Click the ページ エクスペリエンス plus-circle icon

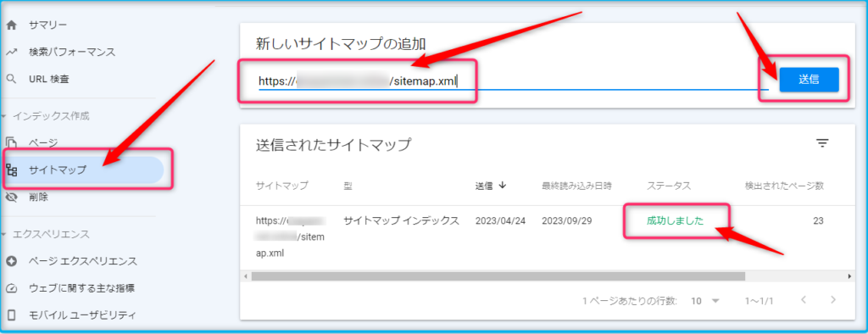click(11, 261)
